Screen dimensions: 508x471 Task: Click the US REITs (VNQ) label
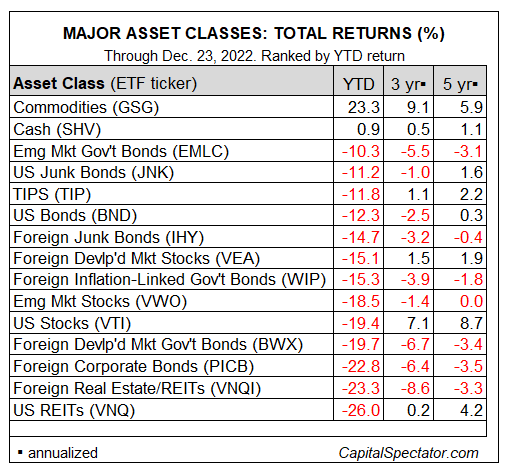coord(74,410)
